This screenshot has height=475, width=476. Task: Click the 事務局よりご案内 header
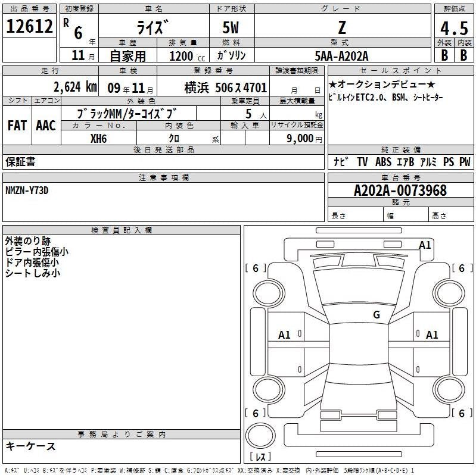[122, 434]
